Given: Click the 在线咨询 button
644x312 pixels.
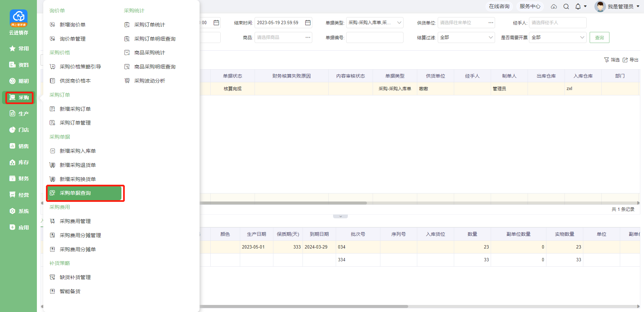Looking at the screenshot, I should (x=499, y=6).
